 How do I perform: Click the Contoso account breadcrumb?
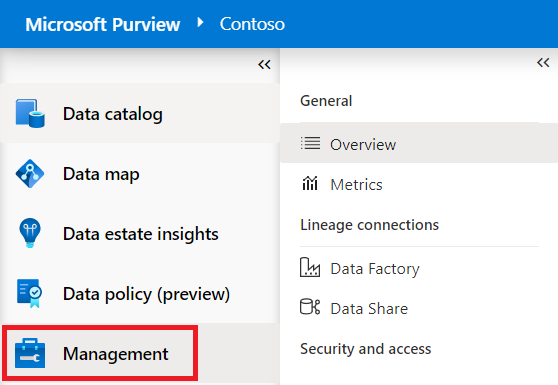coord(252,24)
